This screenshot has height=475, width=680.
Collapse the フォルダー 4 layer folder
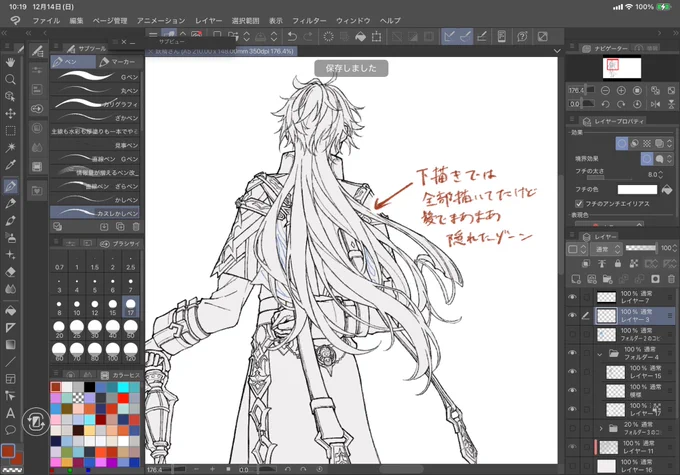(600, 354)
